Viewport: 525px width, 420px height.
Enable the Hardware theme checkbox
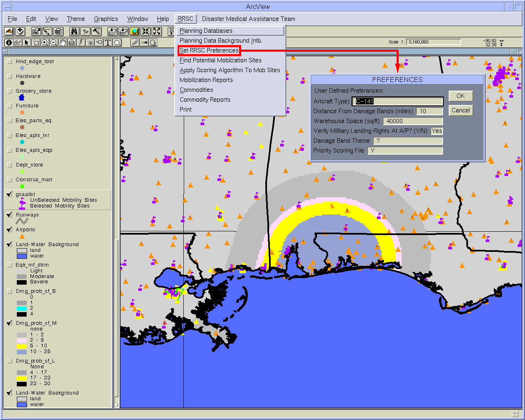click(9, 76)
